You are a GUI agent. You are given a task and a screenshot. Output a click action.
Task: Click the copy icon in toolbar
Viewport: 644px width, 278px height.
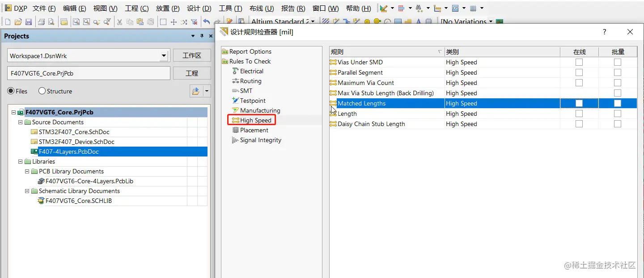click(x=130, y=22)
